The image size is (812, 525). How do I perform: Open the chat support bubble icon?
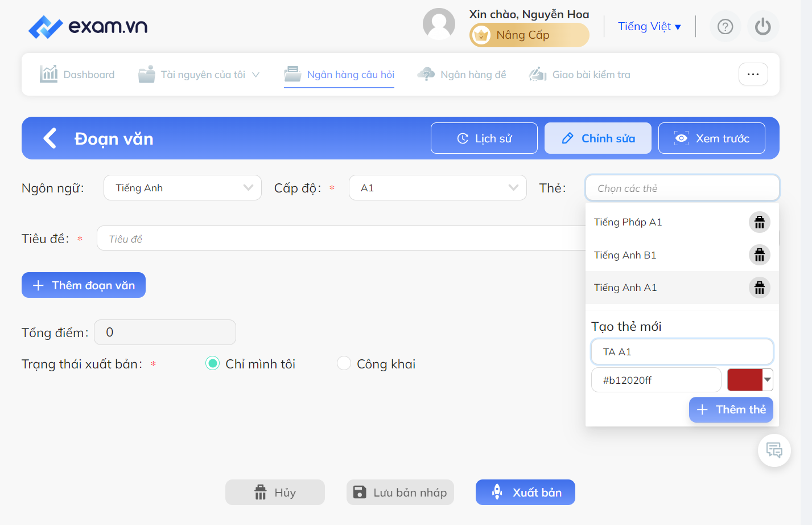click(x=774, y=450)
